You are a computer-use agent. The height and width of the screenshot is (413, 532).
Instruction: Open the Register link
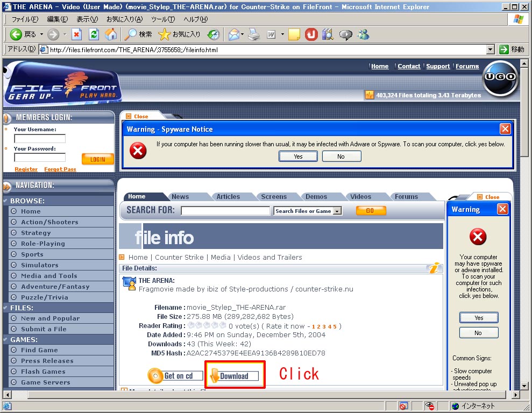26,169
